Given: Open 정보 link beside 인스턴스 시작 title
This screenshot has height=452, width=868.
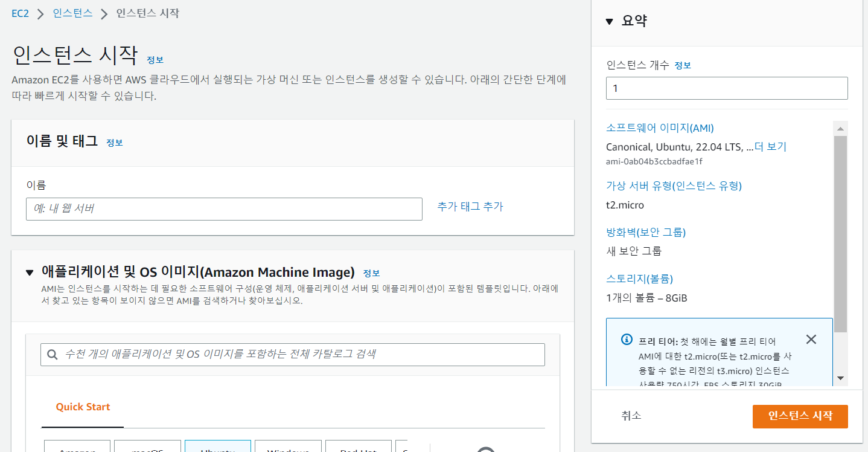Looking at the screenshot, I should tap(155, 60).
